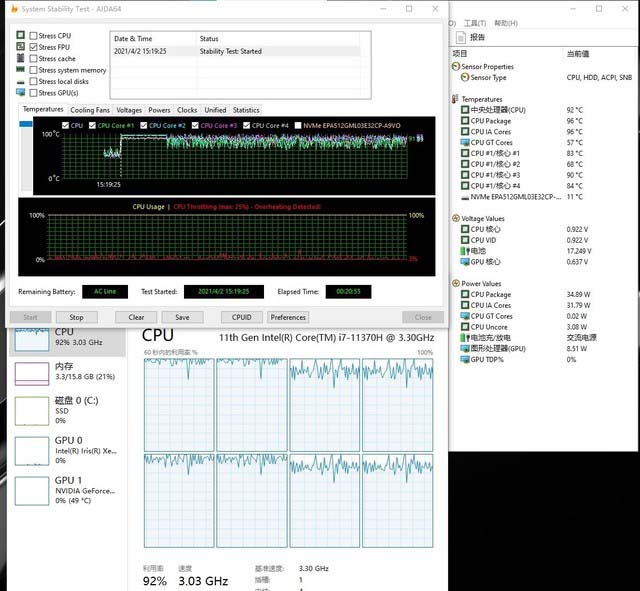This screenshot has height=591, width=640.
Task: Select 磁盘 0 (C:) in sidebar
Action: pyautogui.click(x=67, y=410)
